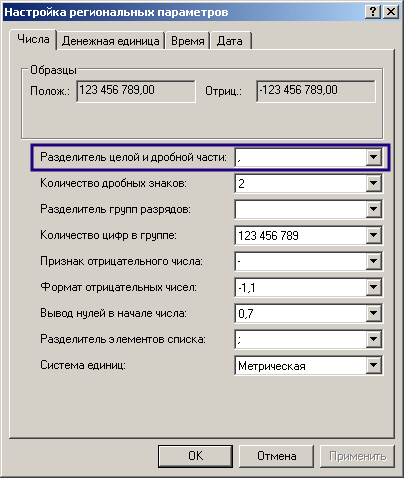
Task: Select the Числа tab
Action: pos(33,39)
